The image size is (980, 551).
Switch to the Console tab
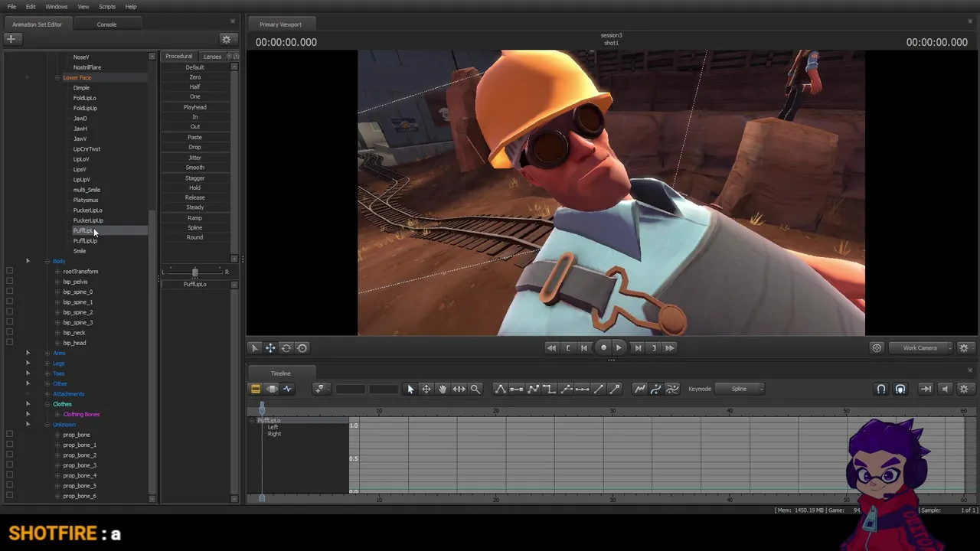click(x=106, y=24)
